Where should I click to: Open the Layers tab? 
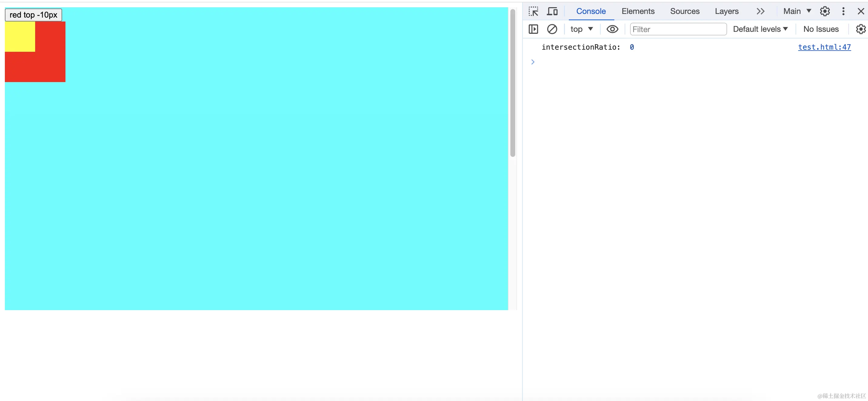coord(726,12)
